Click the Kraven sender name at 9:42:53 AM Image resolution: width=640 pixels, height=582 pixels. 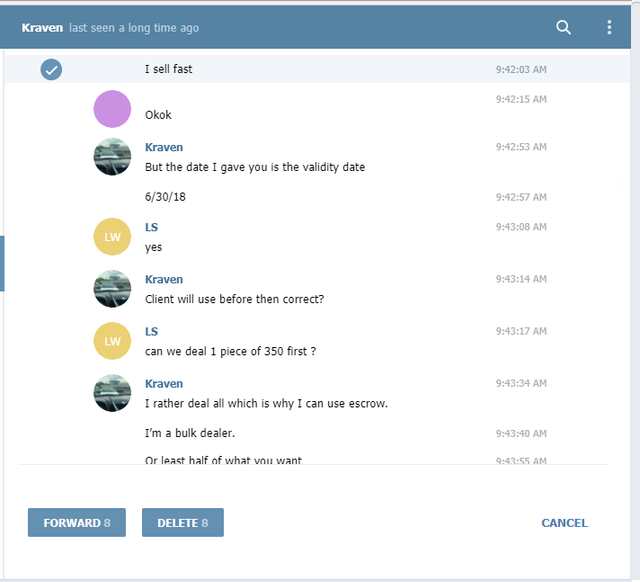pyautogui.click(x=164, y=147)
